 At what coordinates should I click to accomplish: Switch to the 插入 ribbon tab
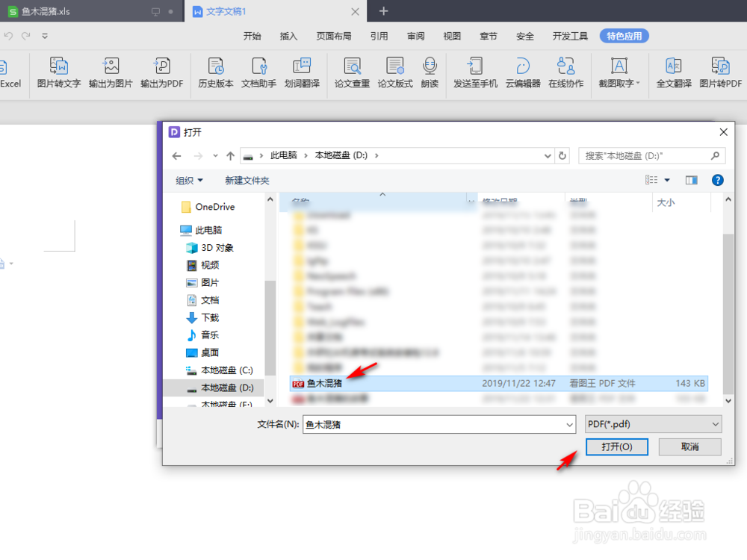(x=288, y=36)
